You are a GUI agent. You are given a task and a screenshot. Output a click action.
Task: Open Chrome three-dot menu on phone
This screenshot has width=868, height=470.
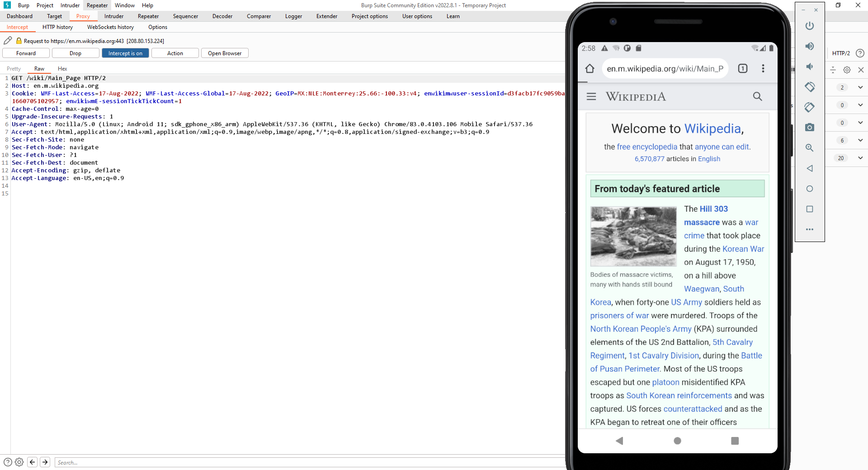[x=763, y=68]
